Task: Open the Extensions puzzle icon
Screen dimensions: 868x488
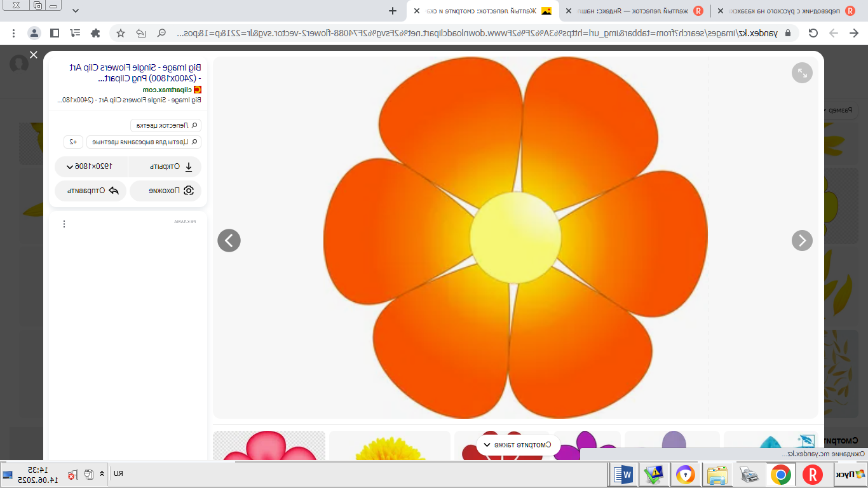Action: pyautogui.click(x=96, y=33)
